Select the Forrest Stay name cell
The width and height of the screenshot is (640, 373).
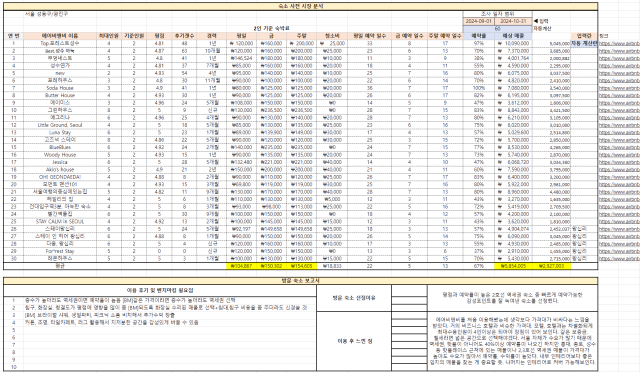click(60, 251)
